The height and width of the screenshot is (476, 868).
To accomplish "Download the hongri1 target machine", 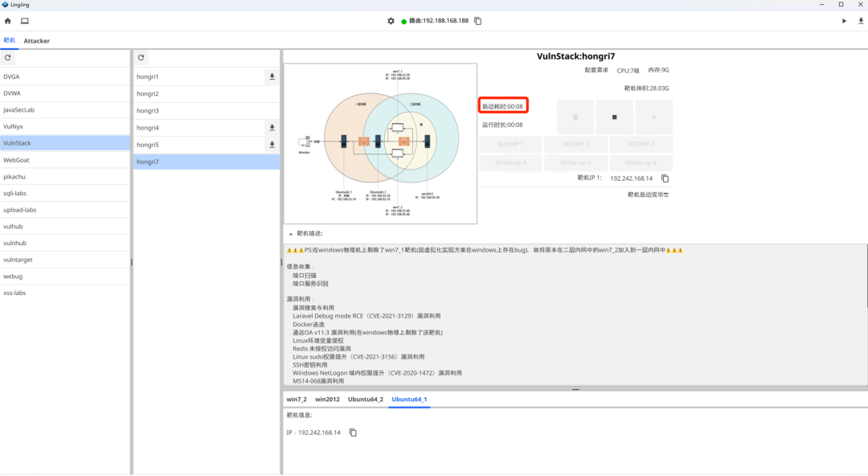I will point(272,77).
